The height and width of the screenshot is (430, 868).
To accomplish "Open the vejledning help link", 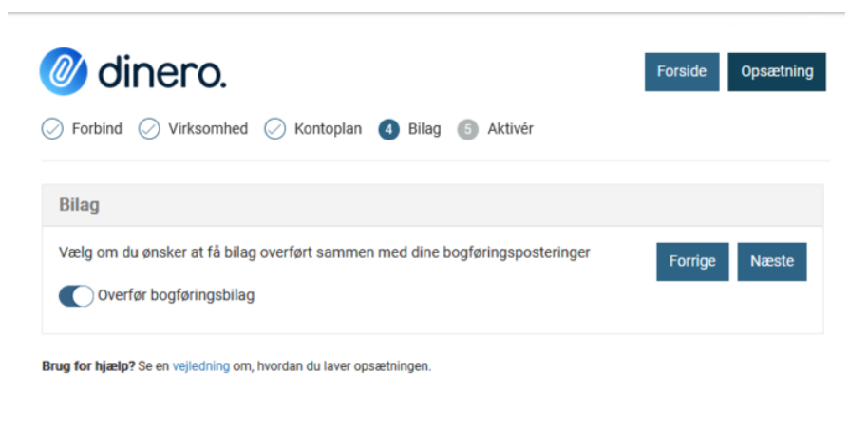I will 200,366.
